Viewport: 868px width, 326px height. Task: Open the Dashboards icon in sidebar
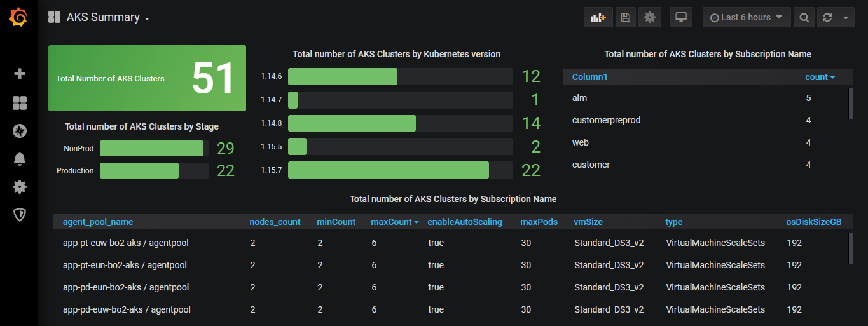[20, 103]
